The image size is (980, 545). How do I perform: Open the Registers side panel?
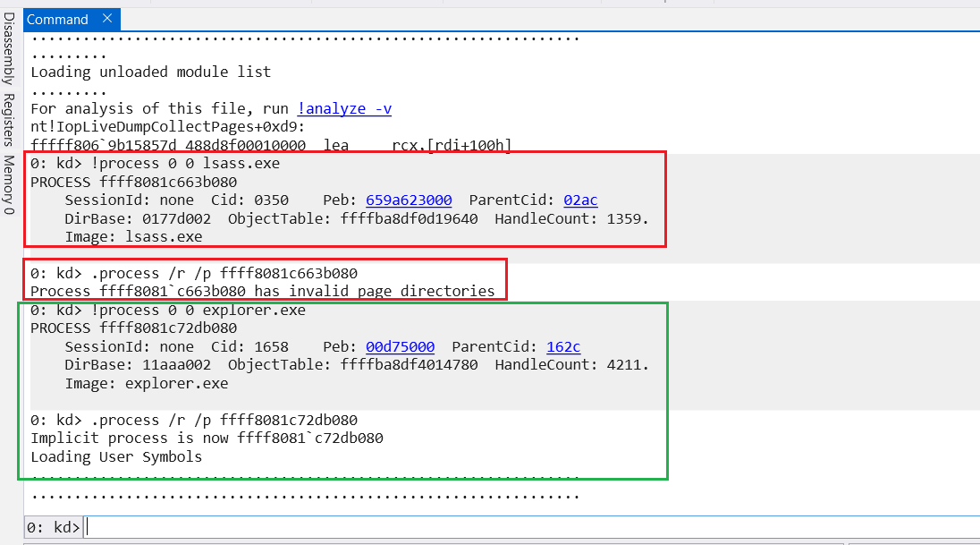click(x=9, y=120)
